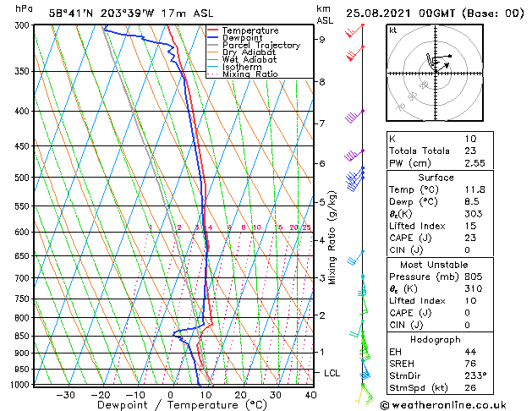This screenshot has width=532, height=411.
Task: Click the '-30' temperature axis label
Action: (65, 395)
